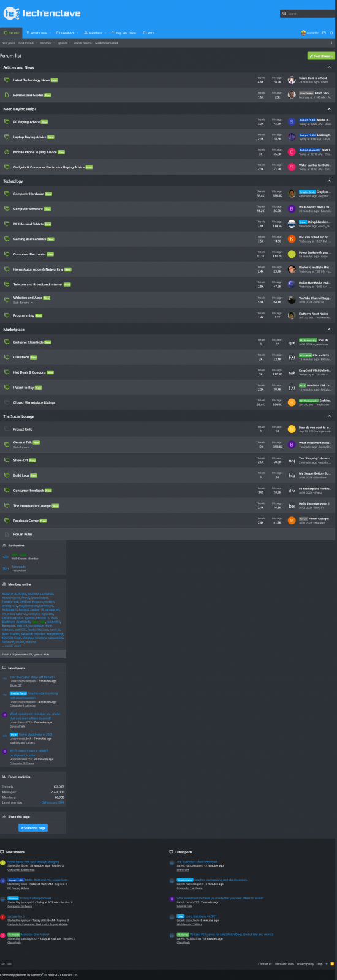Click the Share this page button

33,827
